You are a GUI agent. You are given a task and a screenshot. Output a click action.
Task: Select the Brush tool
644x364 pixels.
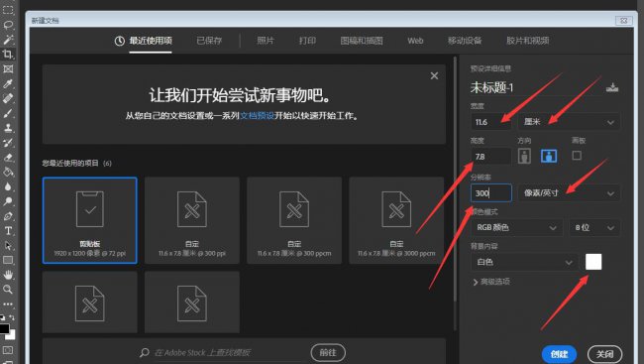coord(8,113)
